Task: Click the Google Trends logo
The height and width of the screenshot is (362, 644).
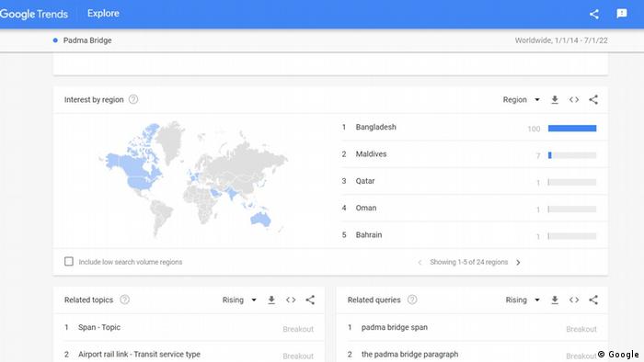Action: [x=34, y=14]
